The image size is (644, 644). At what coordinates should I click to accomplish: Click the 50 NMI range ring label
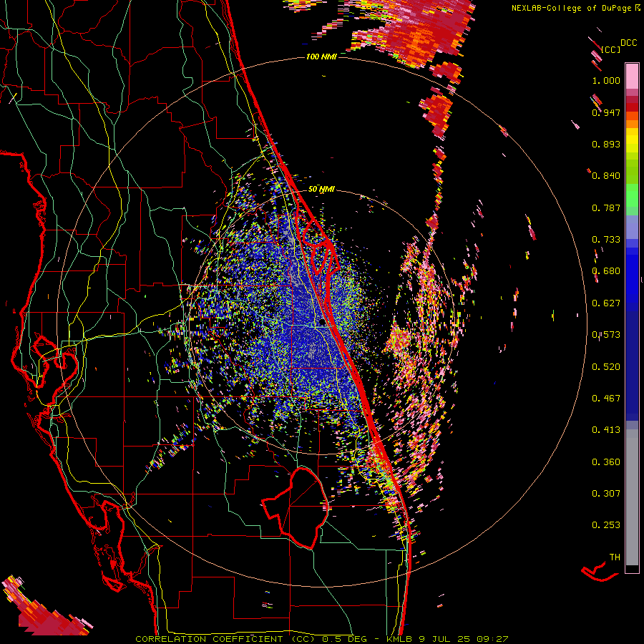(321, 190)
